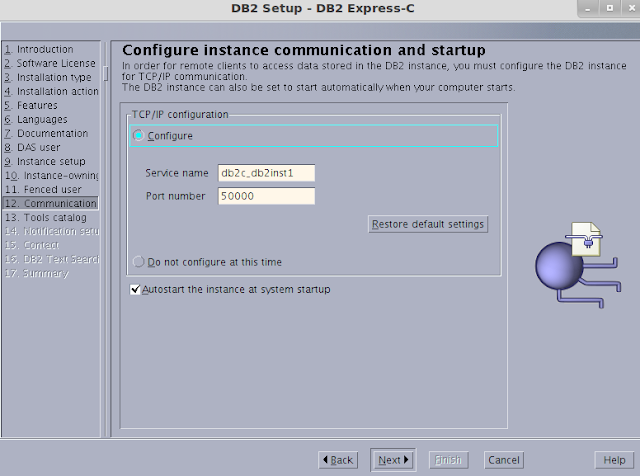Open step 10 Instance-owning user
Screen dimensions: 640x476
[51, 176]
